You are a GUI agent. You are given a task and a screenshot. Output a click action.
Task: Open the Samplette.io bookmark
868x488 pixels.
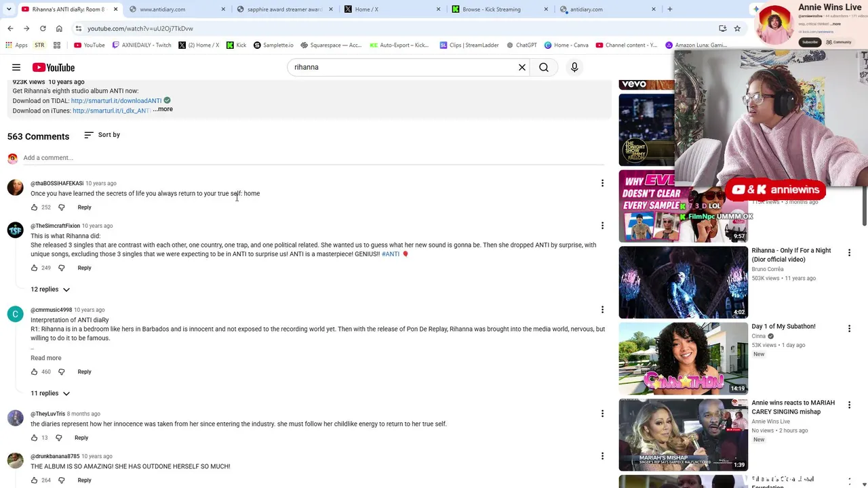[273, 45]
